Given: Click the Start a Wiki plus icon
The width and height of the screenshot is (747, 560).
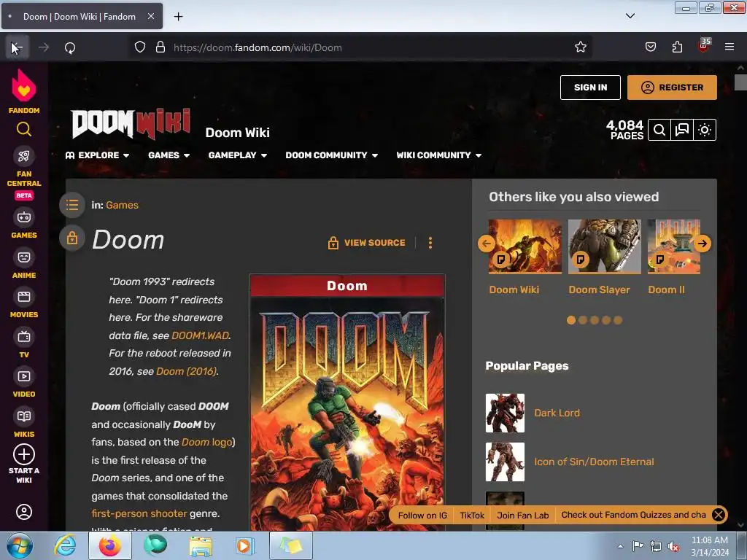Looking at the screenshot, I should [24, 454].
